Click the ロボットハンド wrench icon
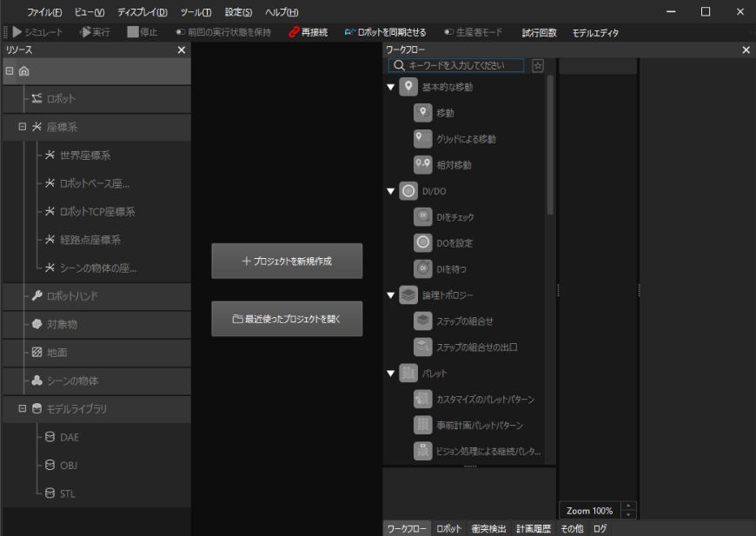The image size is (756, 536). tap(37, 296)
